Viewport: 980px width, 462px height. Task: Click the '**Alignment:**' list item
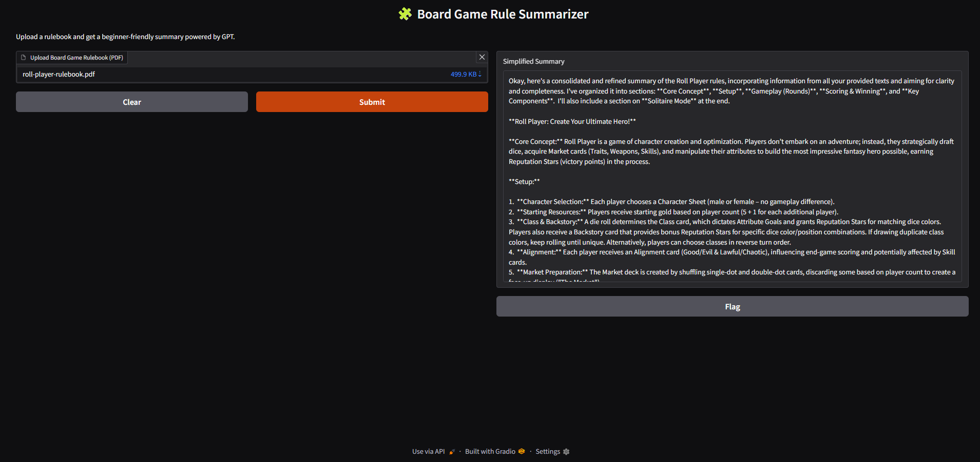[732, 257]
